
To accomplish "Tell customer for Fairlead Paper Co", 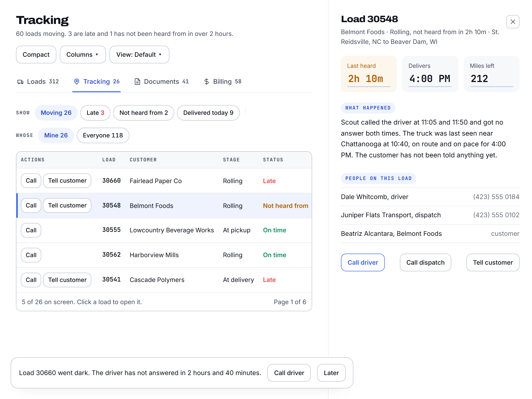I will pos(67,181).
